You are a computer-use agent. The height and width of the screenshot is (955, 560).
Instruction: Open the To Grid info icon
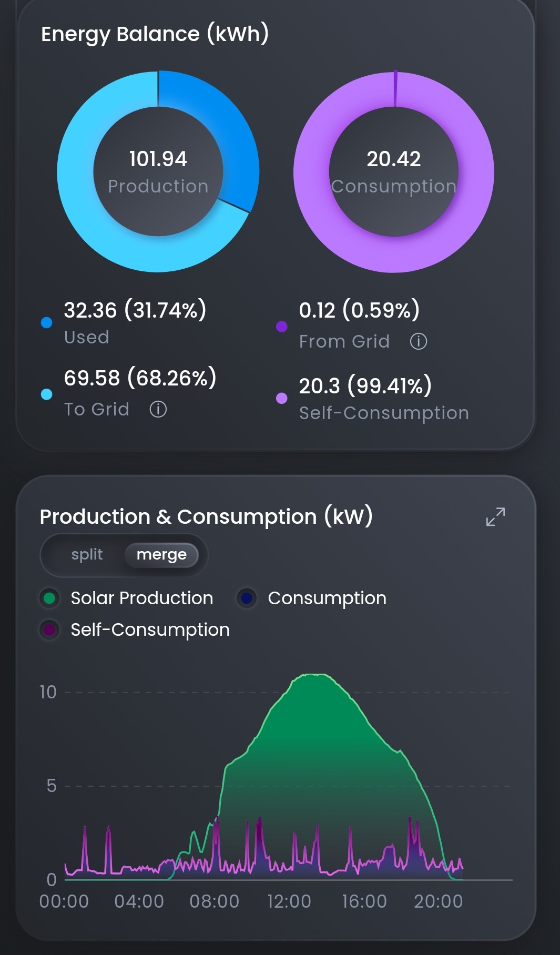pos(158,409)
